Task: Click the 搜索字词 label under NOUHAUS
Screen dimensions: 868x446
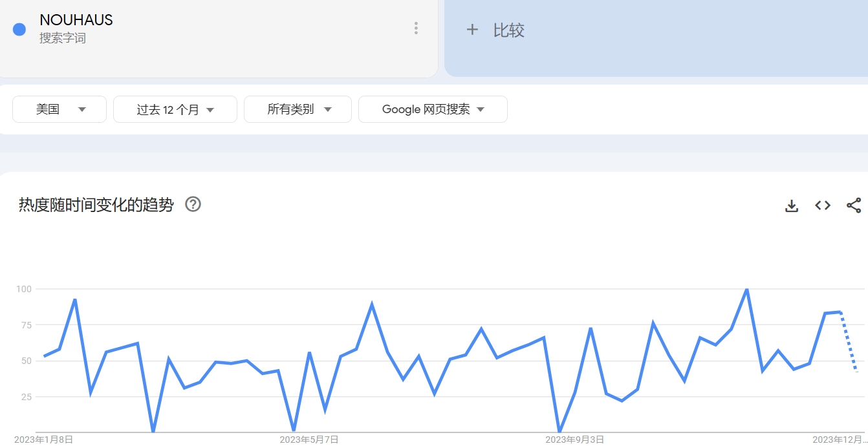Action: point(63,38)
